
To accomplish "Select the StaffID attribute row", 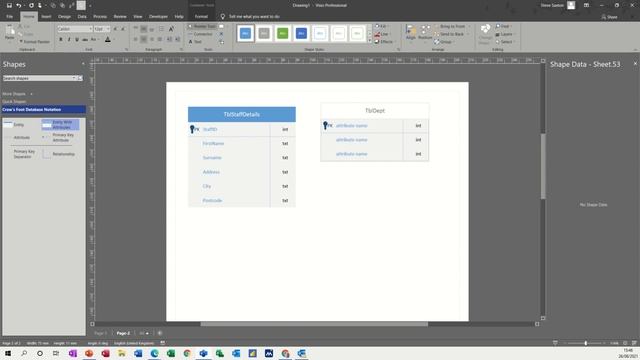I will click(x=242, y=129).
